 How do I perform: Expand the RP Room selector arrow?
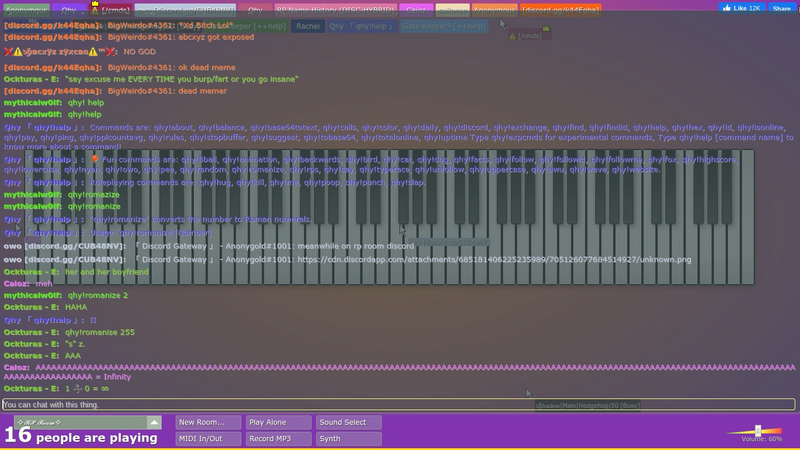[154, 422]
